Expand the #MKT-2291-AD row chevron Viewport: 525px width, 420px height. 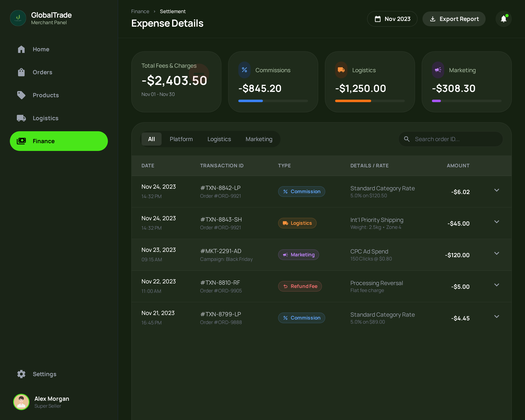click(496, 253)
